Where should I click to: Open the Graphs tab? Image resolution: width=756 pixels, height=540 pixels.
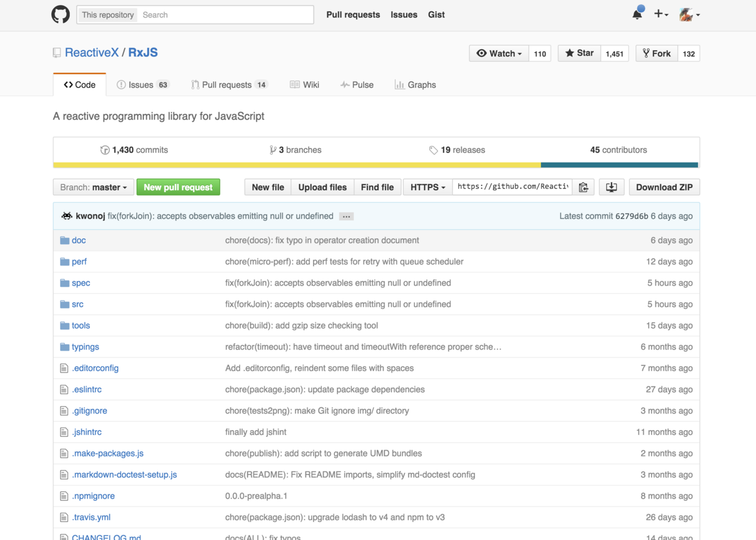tap(415, 85)
